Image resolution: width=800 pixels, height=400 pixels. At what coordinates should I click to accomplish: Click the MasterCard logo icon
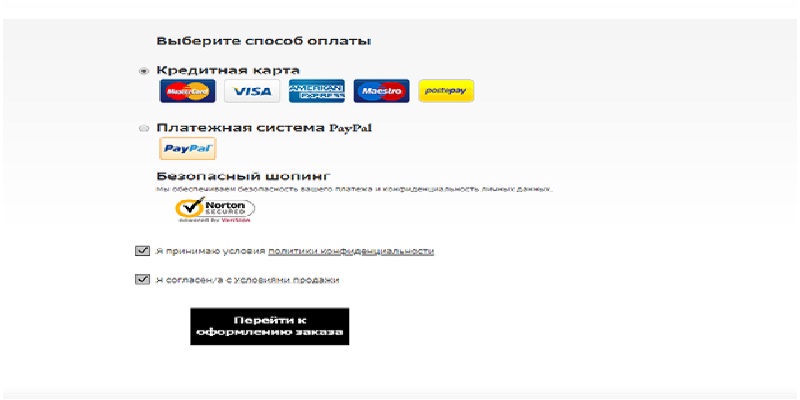187,91
